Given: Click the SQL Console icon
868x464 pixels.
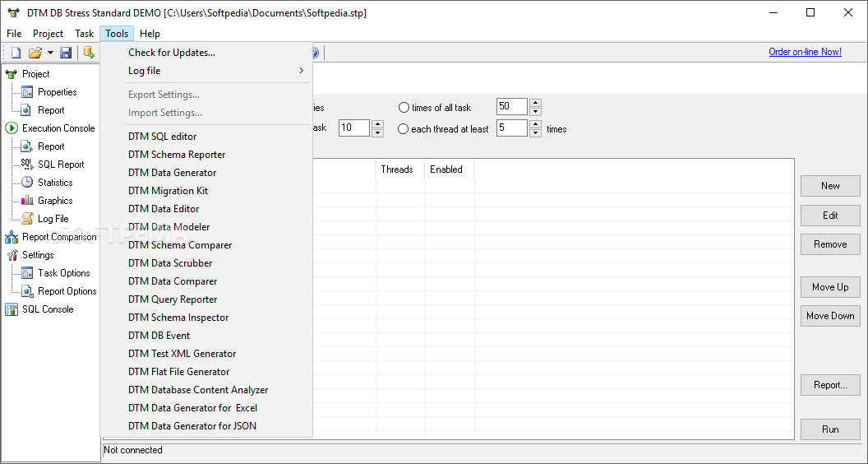Looking at the screenshot, I should coord(11,309).
